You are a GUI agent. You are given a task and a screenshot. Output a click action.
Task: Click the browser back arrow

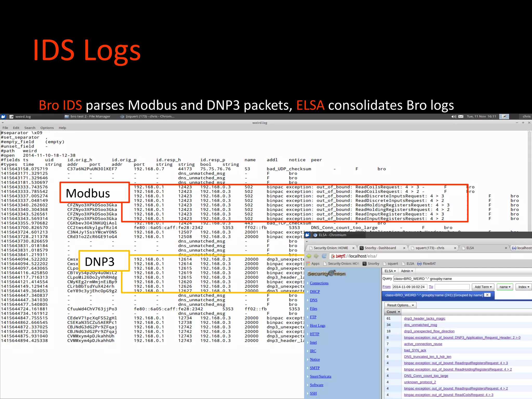pyautogui.click(x=309, y=256)
